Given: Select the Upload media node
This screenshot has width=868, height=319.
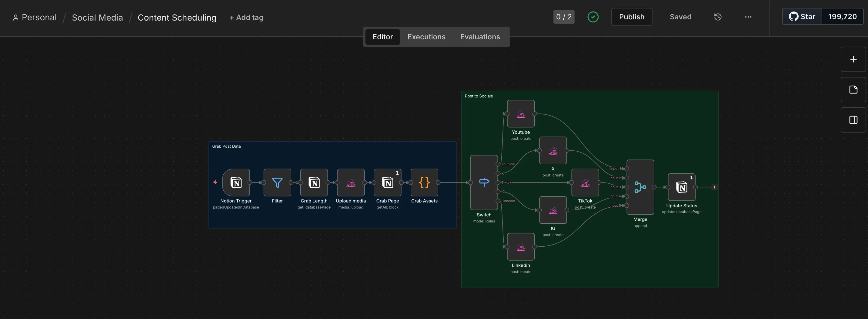Looking at the screenshot, I should [351, 183].
